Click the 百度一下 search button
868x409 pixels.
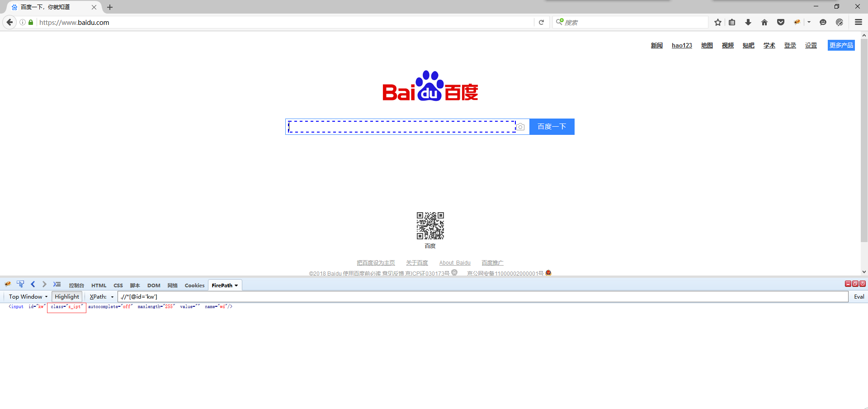[x=552, y=127]
